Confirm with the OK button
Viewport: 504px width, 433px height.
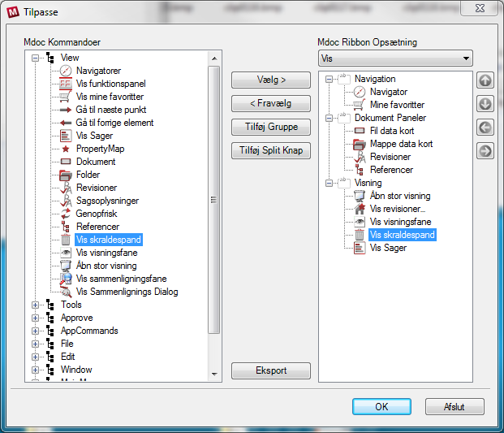point(381,407)
